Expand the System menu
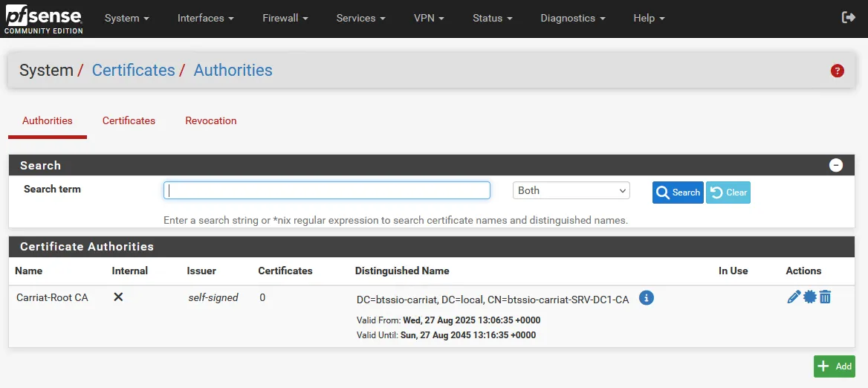 coord(126,18)
